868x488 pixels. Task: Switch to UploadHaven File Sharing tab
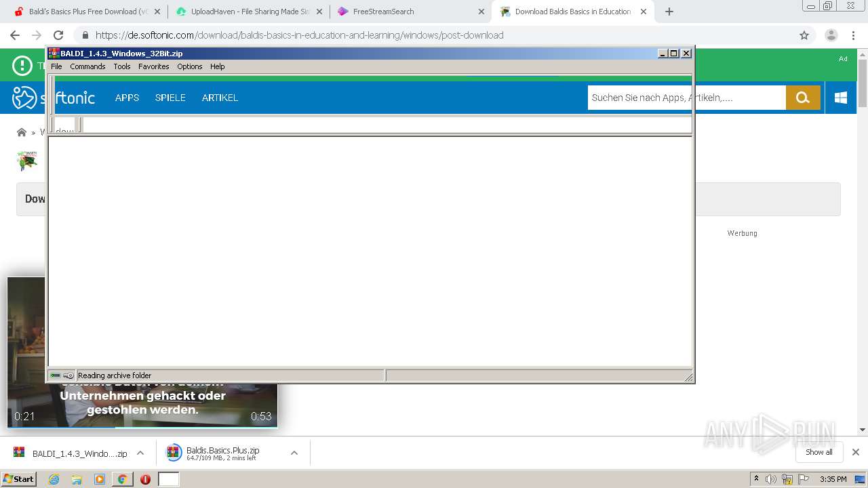pos(249,12)
